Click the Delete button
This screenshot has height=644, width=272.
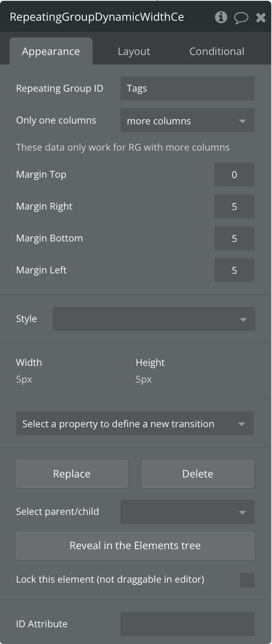198,474
